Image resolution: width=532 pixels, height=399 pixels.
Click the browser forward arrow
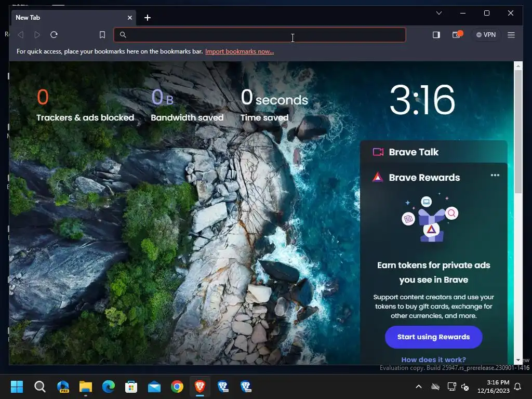37,35
